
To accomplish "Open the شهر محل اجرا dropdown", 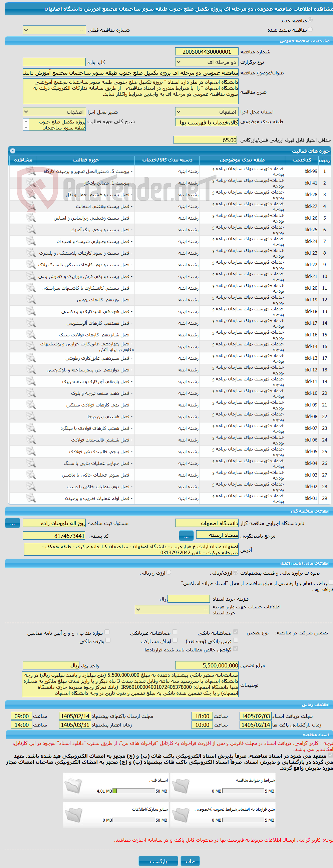I will (x=54, y=112).
